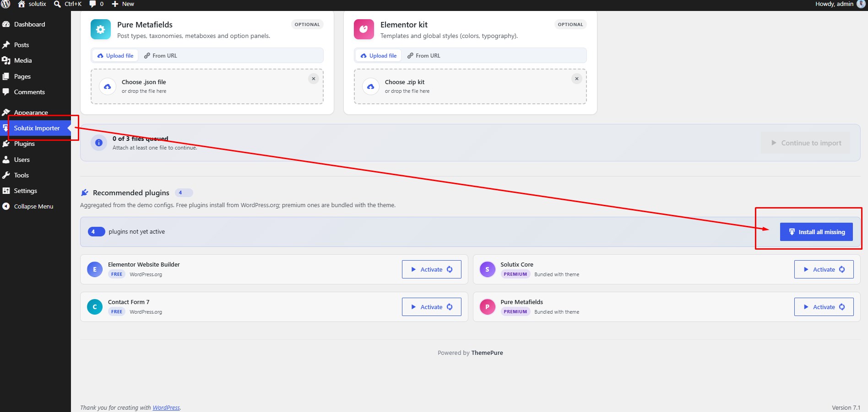The height and width of the screenshot is (412, 868).
Task: Select Upload file tab for Elementor kit
Action: pos(379,56)
